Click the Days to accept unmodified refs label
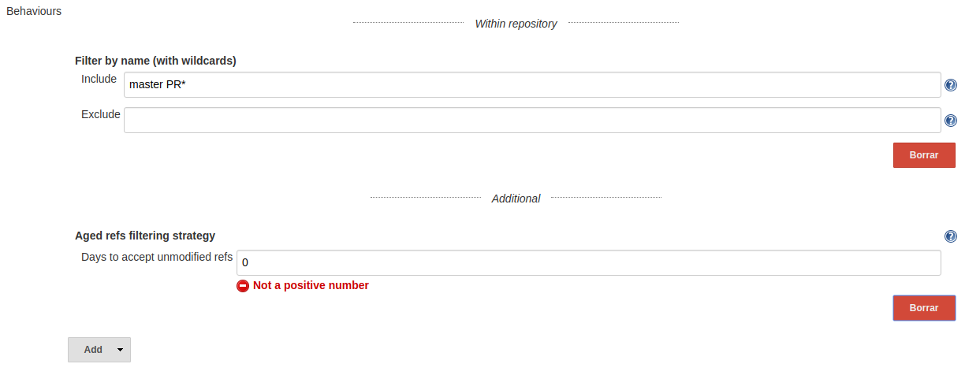Image resolution: width=980 pixels, height=375 pixels. 157,257
